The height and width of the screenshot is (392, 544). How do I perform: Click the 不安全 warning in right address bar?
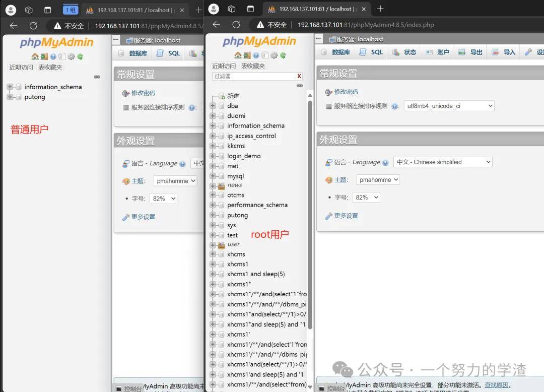tap(271, 25)
